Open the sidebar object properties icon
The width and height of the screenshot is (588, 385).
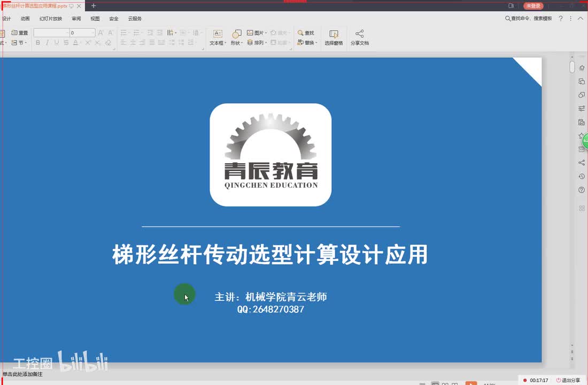(582, 81)
